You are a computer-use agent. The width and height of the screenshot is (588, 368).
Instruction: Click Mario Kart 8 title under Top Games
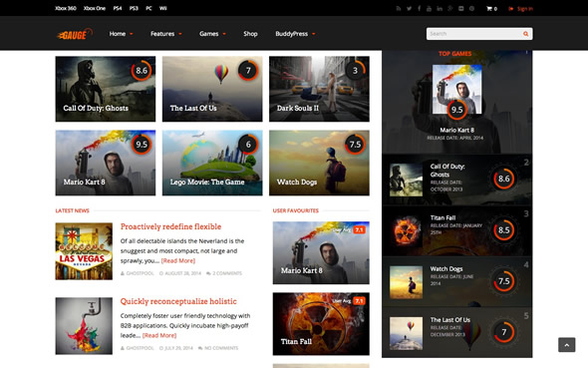pos(456,131)
